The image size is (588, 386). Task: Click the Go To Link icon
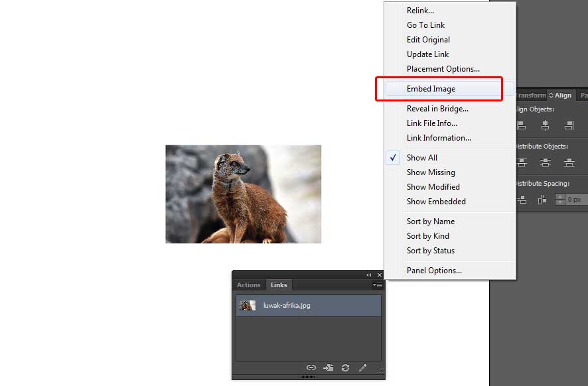pos(328,367)
